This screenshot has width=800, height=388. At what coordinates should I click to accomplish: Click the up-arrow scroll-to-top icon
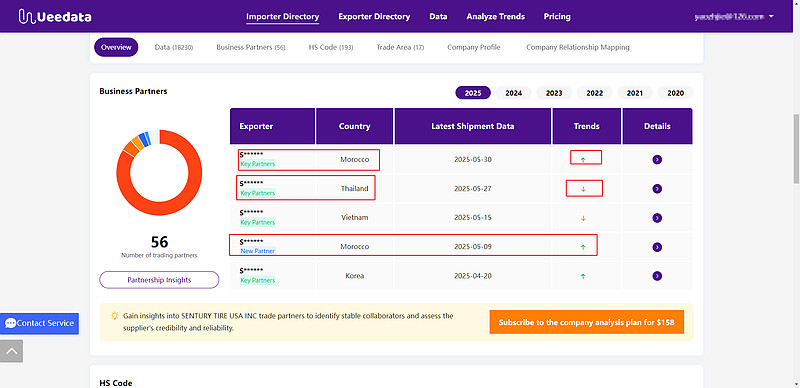11,351
